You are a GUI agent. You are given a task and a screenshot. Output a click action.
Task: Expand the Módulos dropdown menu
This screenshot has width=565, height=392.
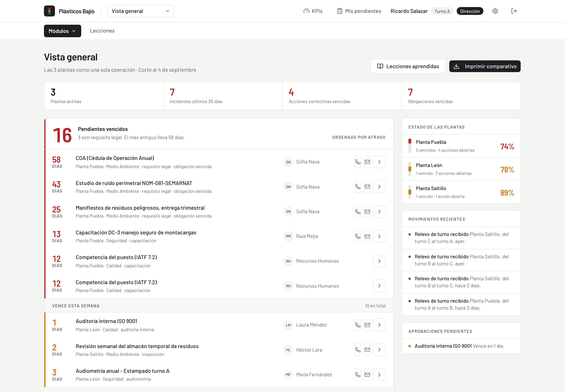[x=62, y=31]
